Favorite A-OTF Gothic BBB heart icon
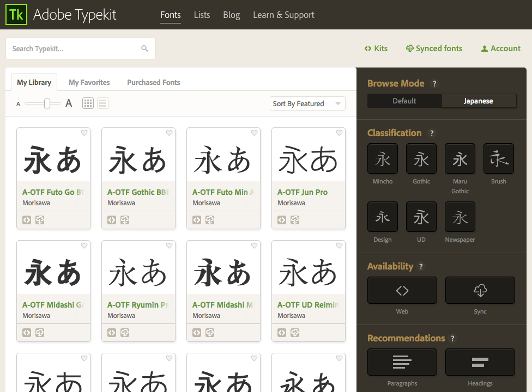532x392 pixels. pyautogui.click(x=170, y=133)
